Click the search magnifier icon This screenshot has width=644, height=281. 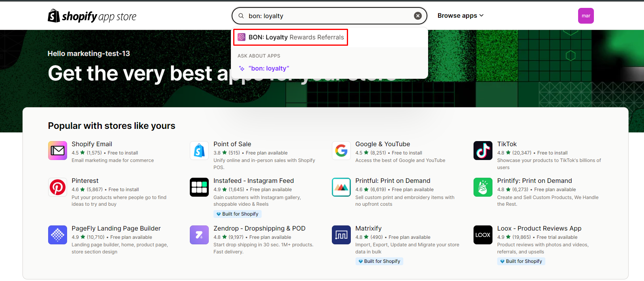241,16
